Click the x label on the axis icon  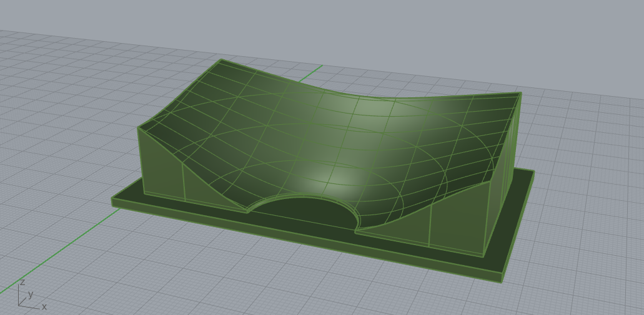(44, 307)
